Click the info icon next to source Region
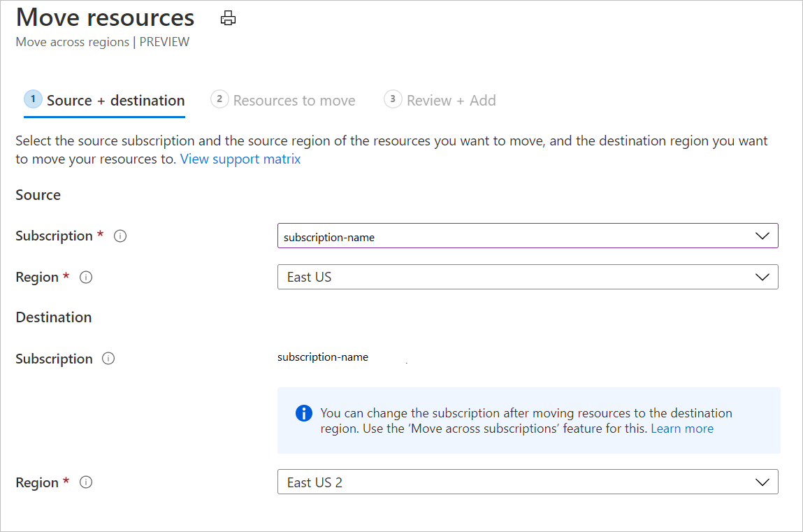The width and height of the screenshot is (803, 532). (86, 277)
